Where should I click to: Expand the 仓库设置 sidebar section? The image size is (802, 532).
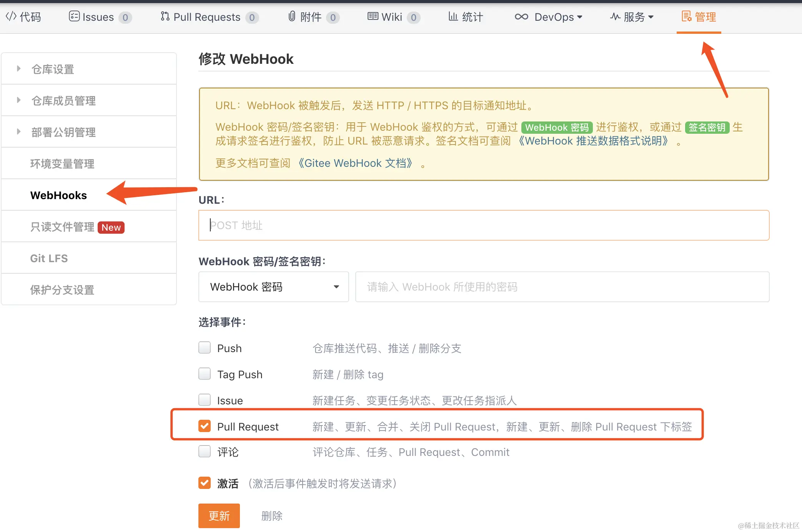click(x=52, y=69)
